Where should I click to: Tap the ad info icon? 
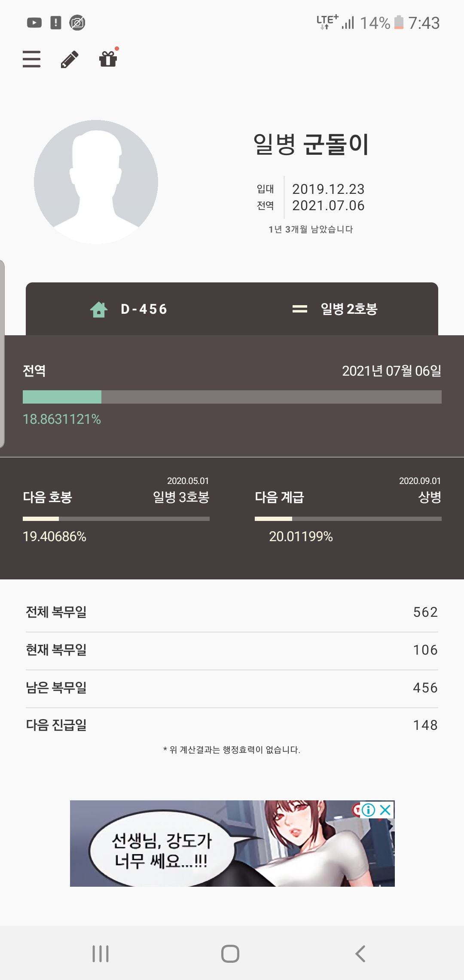click(369, 810)
